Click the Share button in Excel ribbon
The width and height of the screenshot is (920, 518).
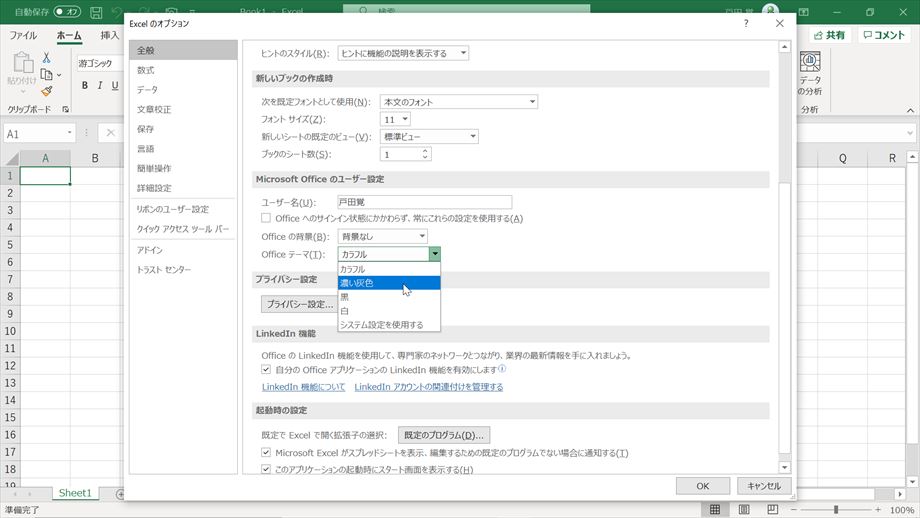[x=830, y=35]
